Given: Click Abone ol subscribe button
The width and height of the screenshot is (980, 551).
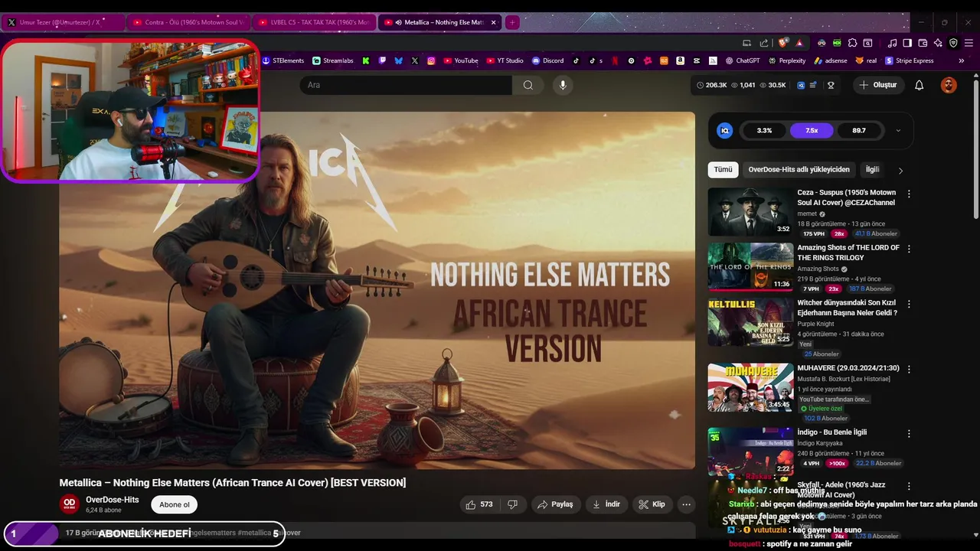Looking at the screenshot, I should (175, 504).
